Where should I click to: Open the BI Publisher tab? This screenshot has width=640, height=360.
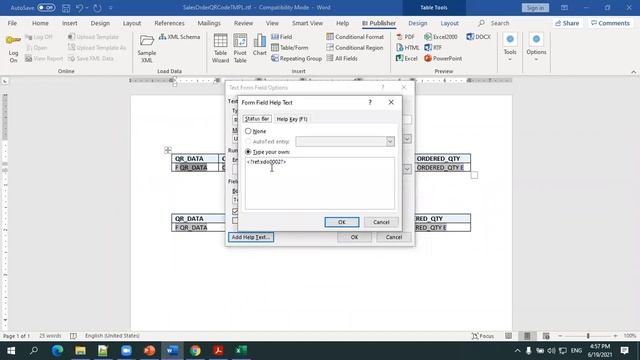pyautogui.click(x=379, y=23)
